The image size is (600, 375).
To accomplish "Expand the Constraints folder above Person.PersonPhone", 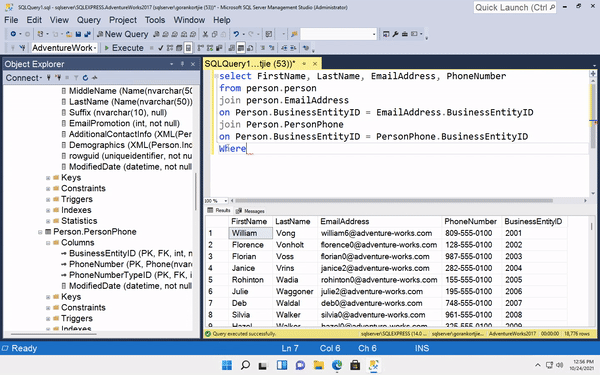I will 48,189.
